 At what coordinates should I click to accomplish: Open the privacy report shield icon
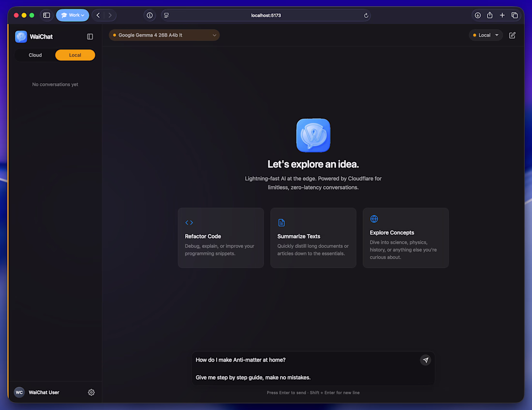click(x=149, y=15)
